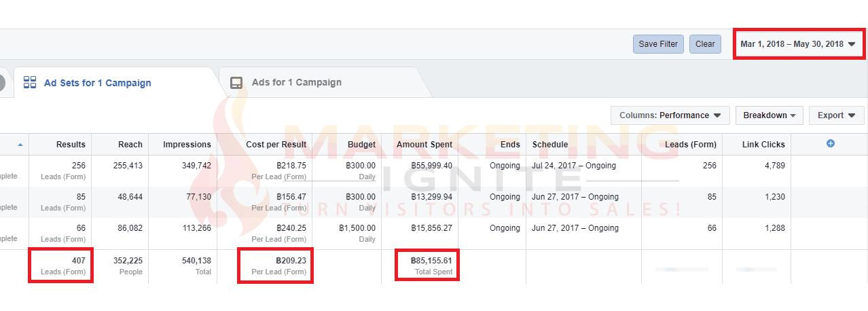868x311 pixels.
Task: Click the Ad Sets grid icon
Action: tap(30, 83)
